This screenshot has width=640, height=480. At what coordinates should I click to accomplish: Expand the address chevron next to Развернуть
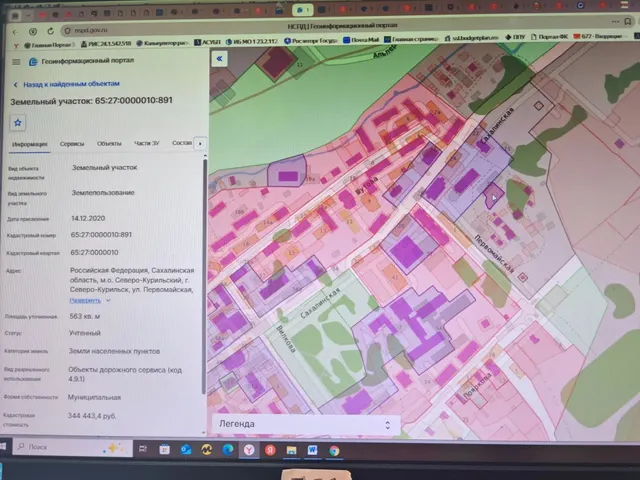pos(108,300)
